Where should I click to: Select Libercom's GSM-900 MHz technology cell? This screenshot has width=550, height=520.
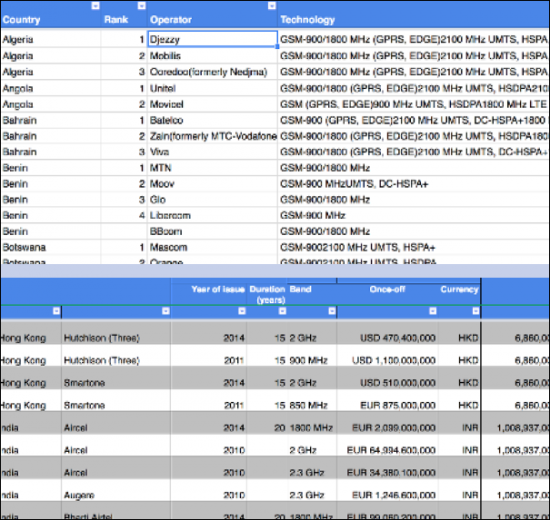pyautogui.click(x=414, y=215)
